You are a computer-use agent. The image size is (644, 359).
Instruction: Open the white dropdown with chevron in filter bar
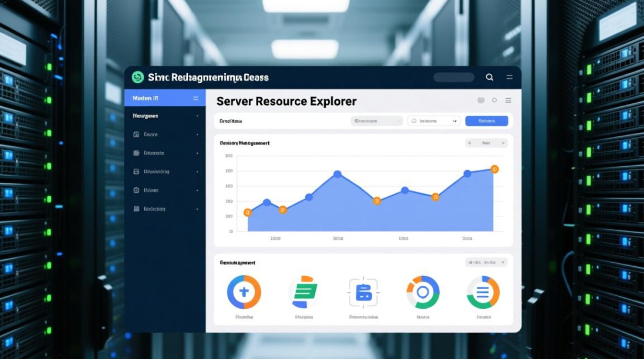pyautogui.click(x=434, y=121)
